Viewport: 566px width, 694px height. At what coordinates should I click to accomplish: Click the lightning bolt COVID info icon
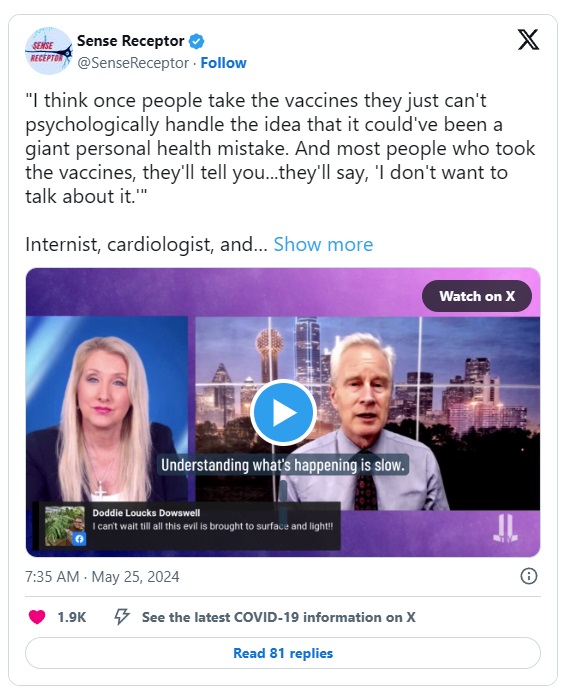pos(122,617)
